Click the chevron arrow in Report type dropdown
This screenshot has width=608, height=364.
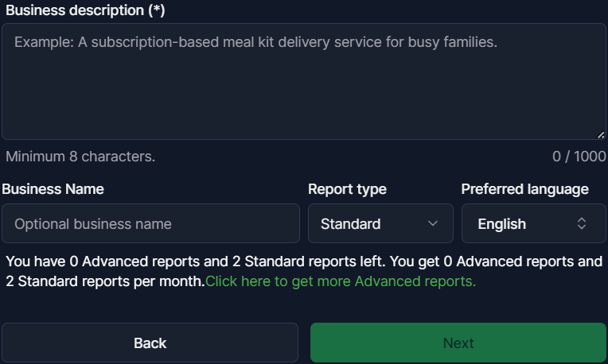pos(433,223)
